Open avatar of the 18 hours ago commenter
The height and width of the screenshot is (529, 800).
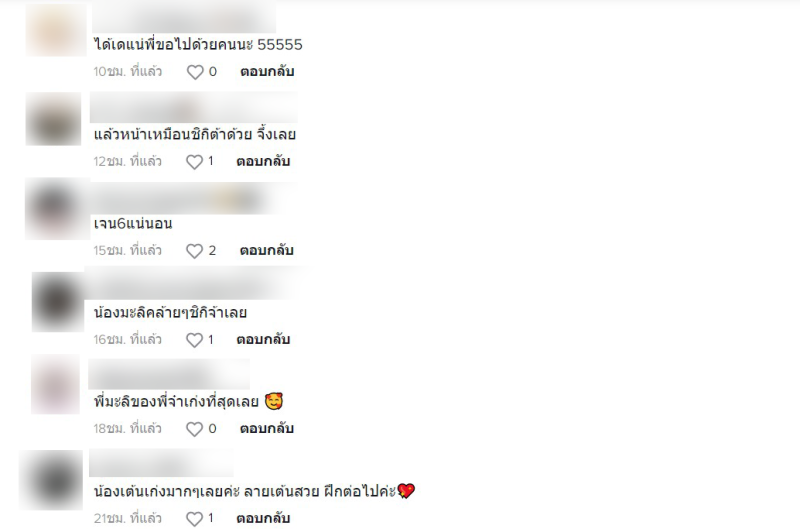pyautogui.click(x=56, y=384)
